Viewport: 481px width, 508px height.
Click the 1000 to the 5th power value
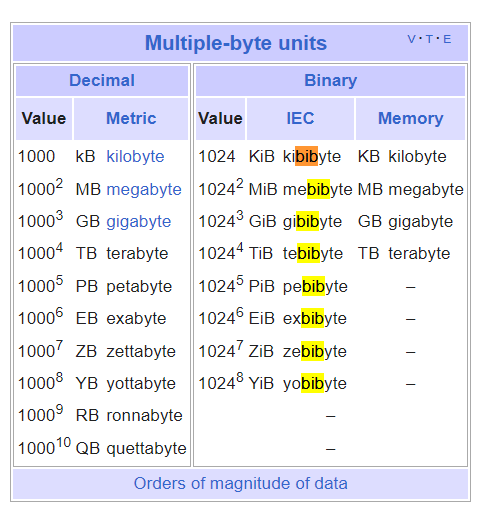[41, 285]
